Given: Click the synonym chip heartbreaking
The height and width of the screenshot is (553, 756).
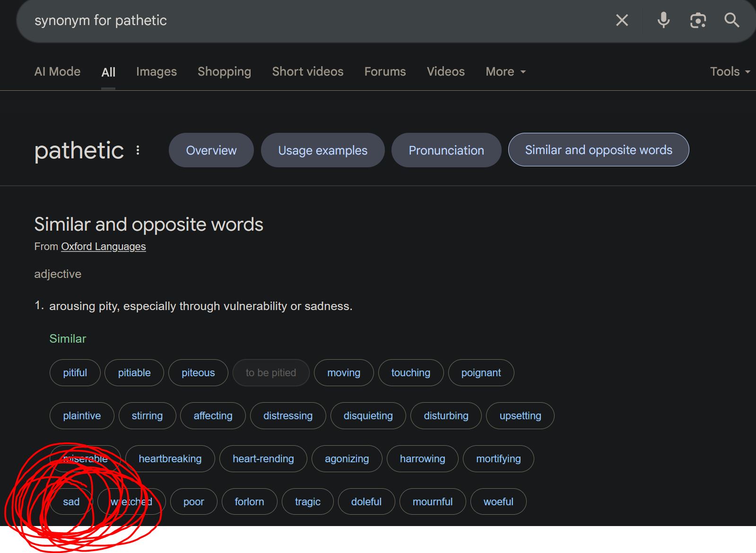Looking at the screenshot, I should click(170, 458).
